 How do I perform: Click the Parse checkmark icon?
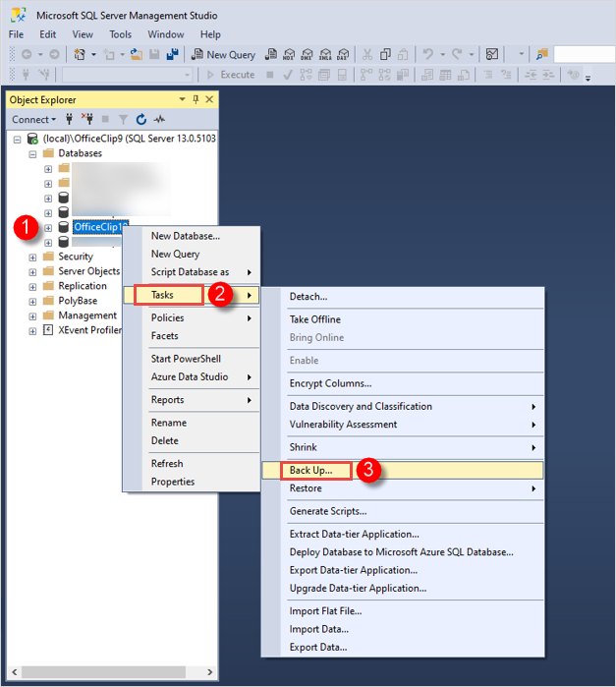click(288, 75)
